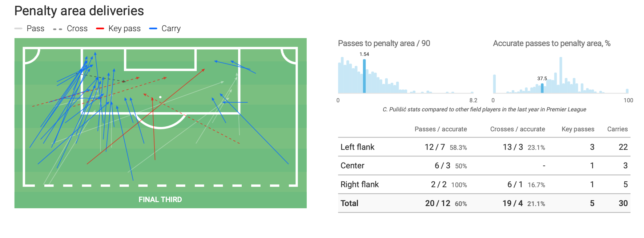Click the "FINAL THIRD" pitch label

point(160,200)
